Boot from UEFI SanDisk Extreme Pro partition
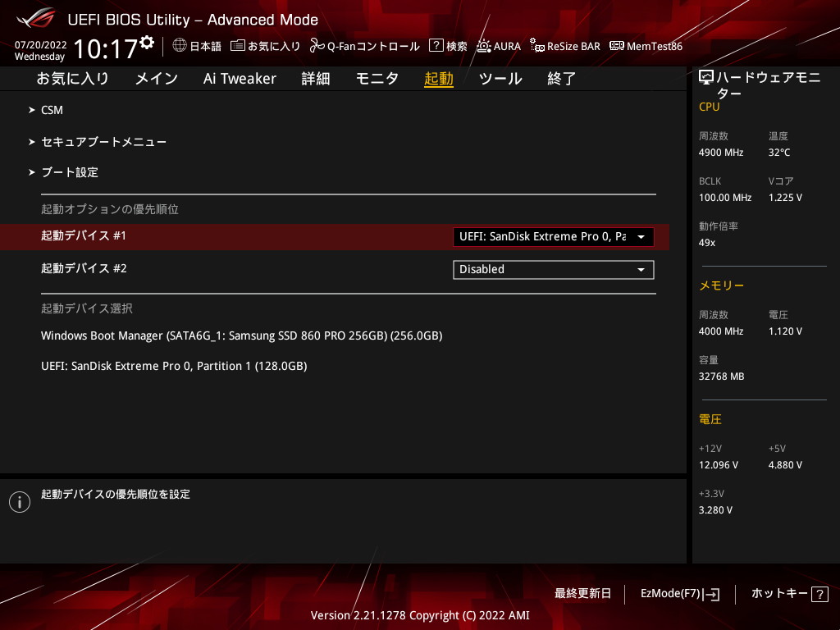 [x=174, y=367]
